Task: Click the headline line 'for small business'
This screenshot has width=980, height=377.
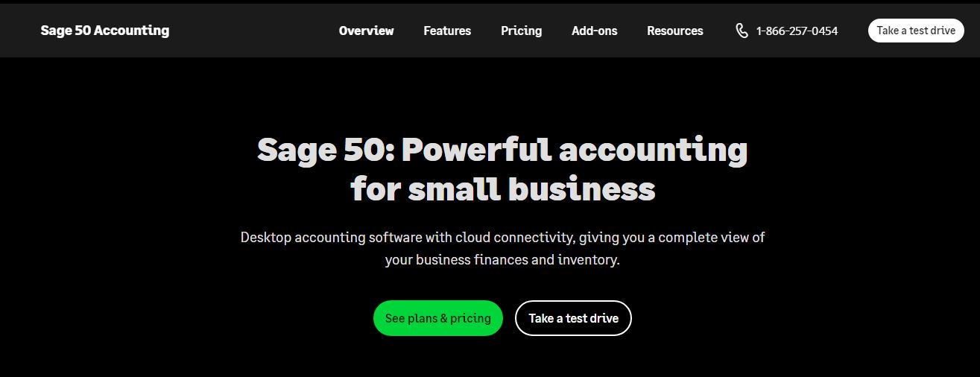Action: point(503,188)
